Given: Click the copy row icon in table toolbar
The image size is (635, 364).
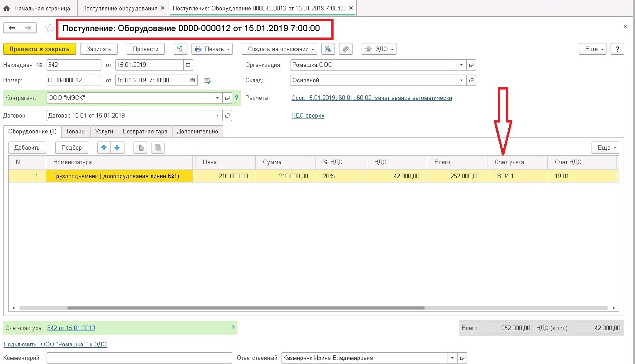Looking at the screenshot, I should (140, 147).
